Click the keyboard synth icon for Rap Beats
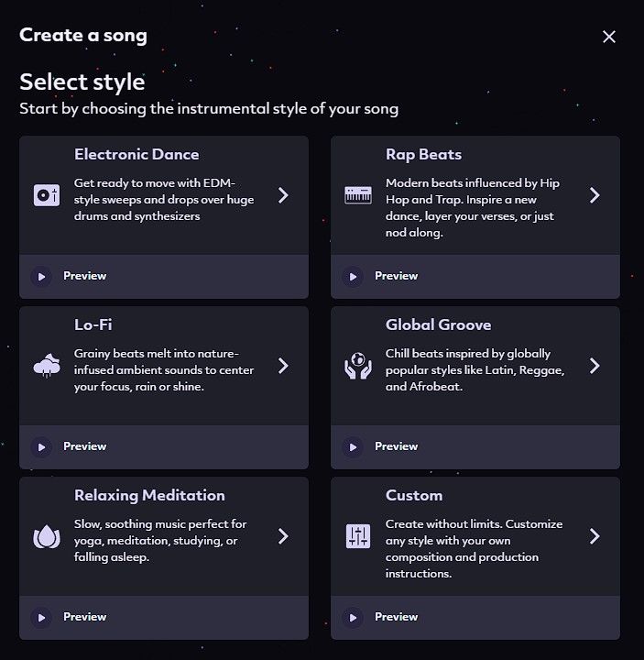 [358, 195]
